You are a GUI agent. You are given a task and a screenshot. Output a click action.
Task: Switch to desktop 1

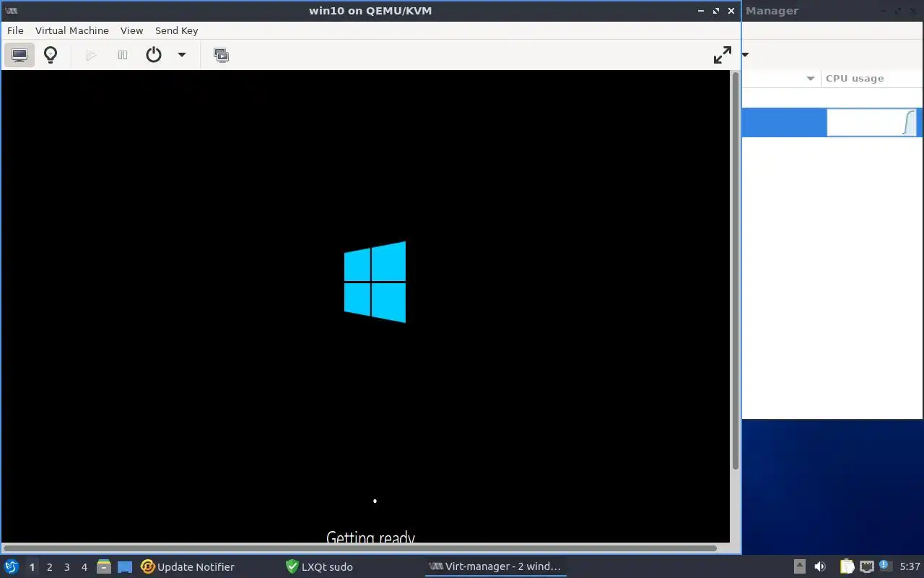(32, 567)
